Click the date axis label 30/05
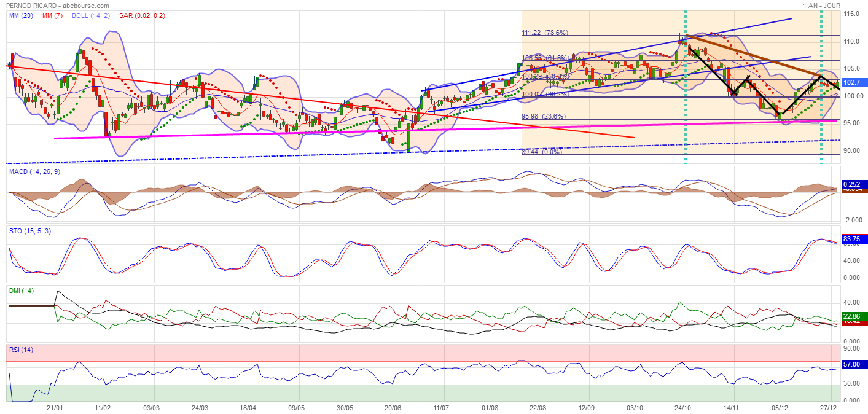This screenshot has width=868, height=414. (x=345, y=407)
